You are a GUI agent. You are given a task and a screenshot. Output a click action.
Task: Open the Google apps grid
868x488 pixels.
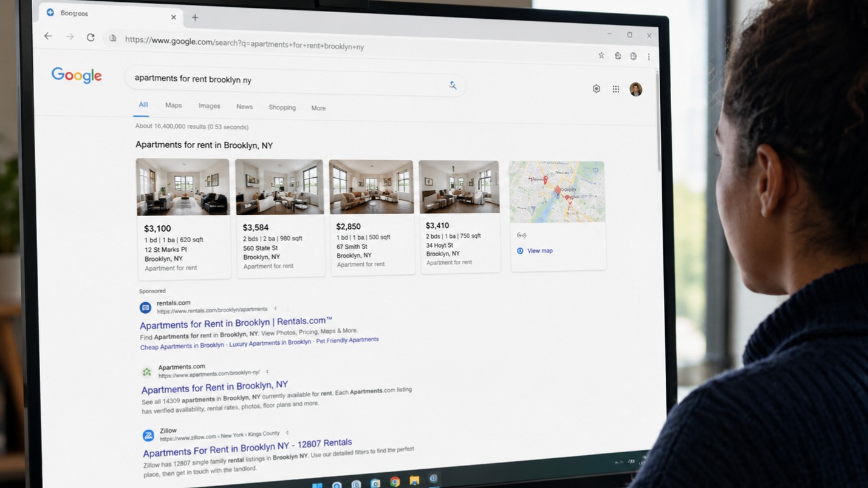616,89
